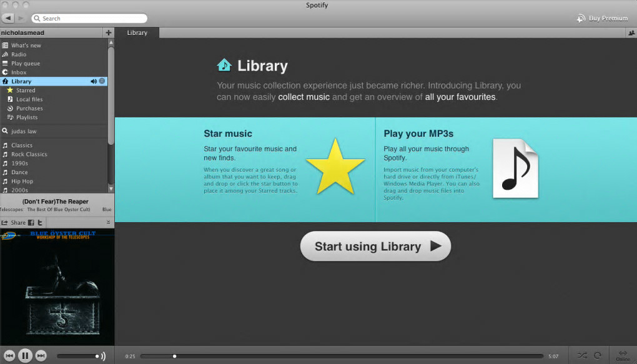Image resolution: width=637 pixels, height=364 pixels.
Task: Click the song progress bar
Action: (x=342, y=357)
